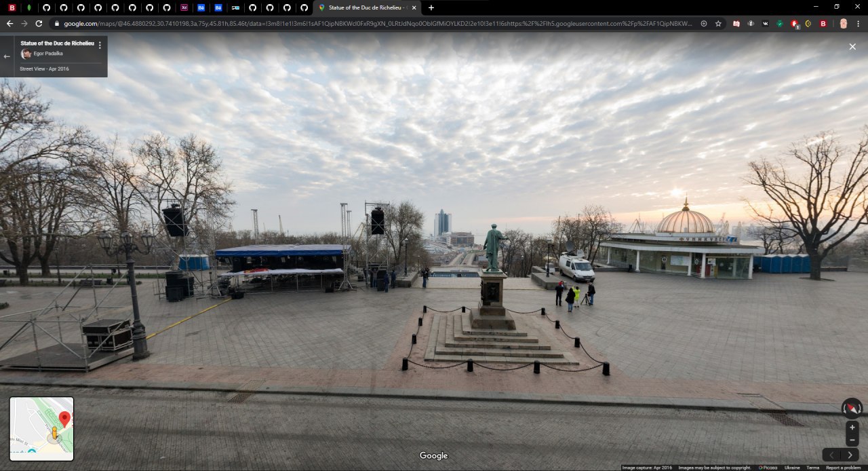
Task: Click the compass to reset the view
Action: pos(852,408)
